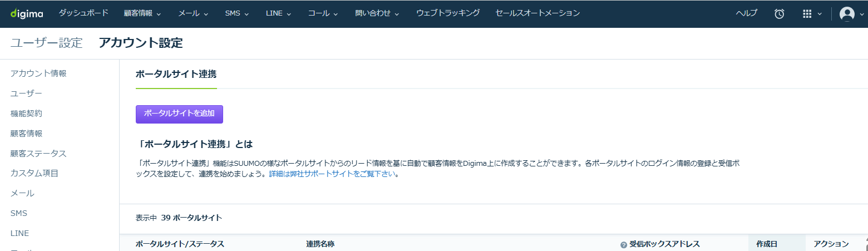Open the reminders clock icon
The image size is (868, 251).
pyautogui.click(x=780, y=14)
